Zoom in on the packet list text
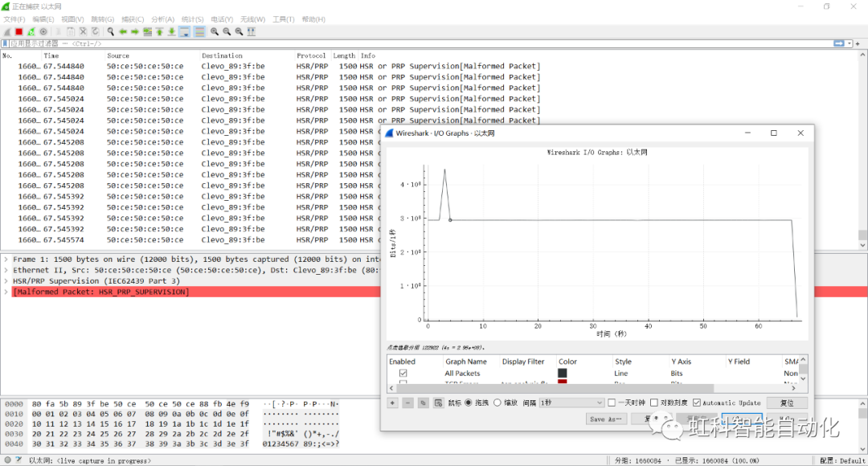Screen dimensions: 868x466 (215, 31)
